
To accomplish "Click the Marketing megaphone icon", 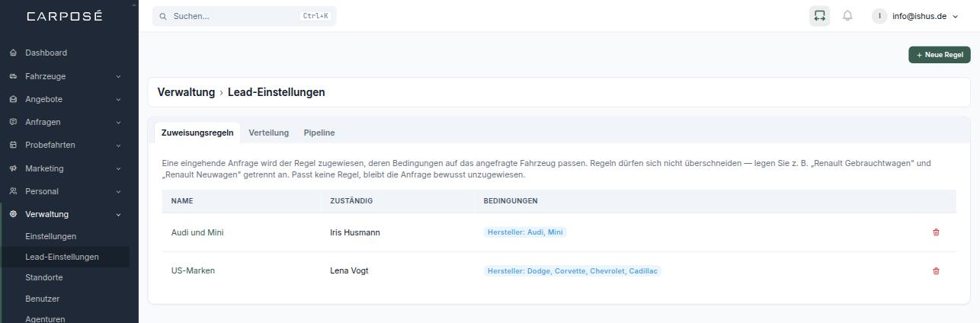I will pos(13,168).
